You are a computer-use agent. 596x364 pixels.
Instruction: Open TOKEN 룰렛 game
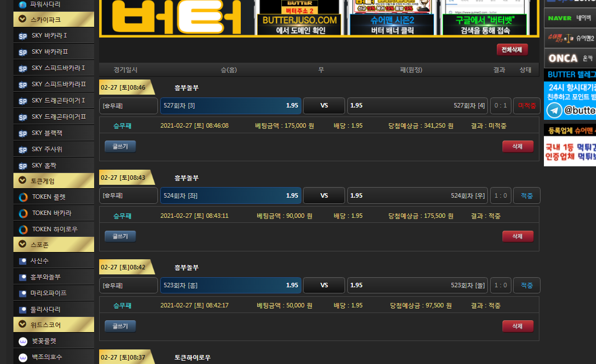49,197
